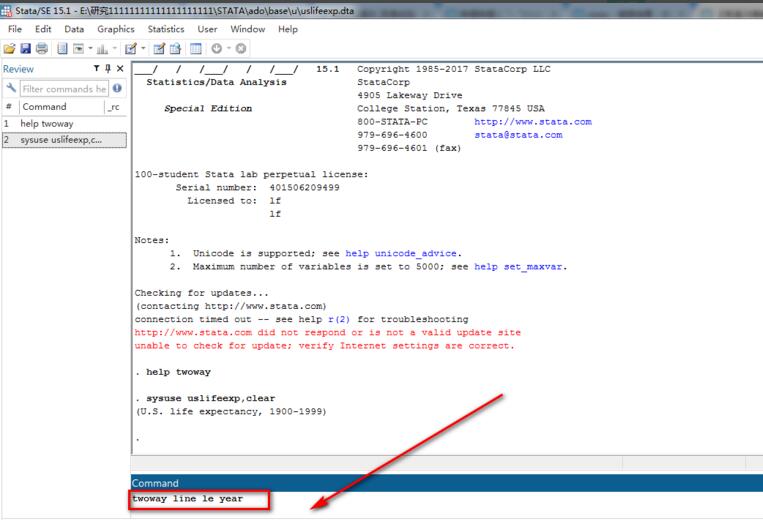Click the wrench icon in Review panel

11,88
